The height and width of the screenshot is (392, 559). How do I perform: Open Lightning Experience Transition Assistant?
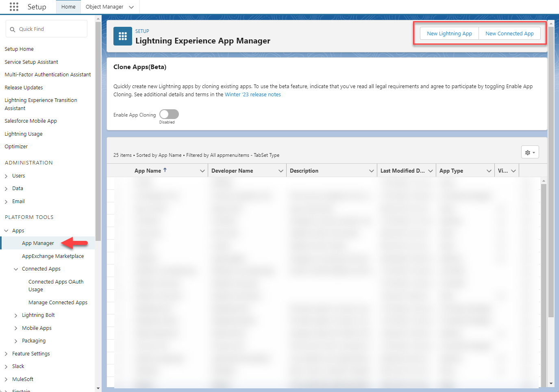41,104
